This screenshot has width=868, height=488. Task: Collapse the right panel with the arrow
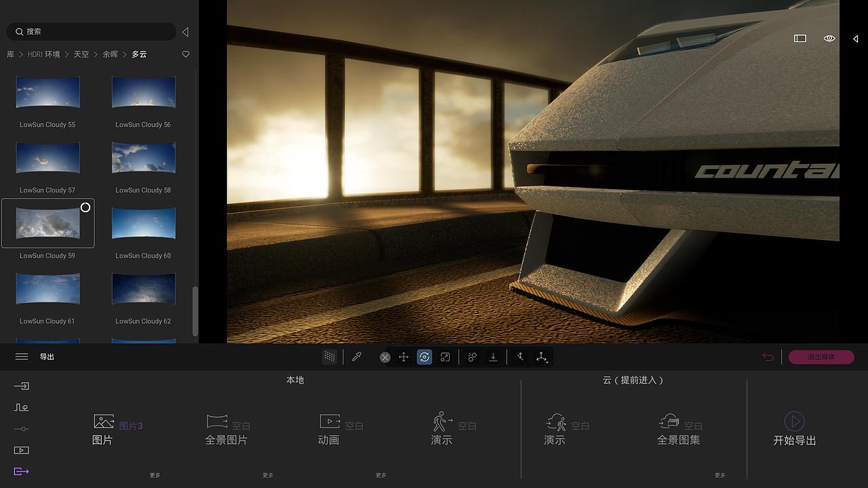[x=856, y=39]
